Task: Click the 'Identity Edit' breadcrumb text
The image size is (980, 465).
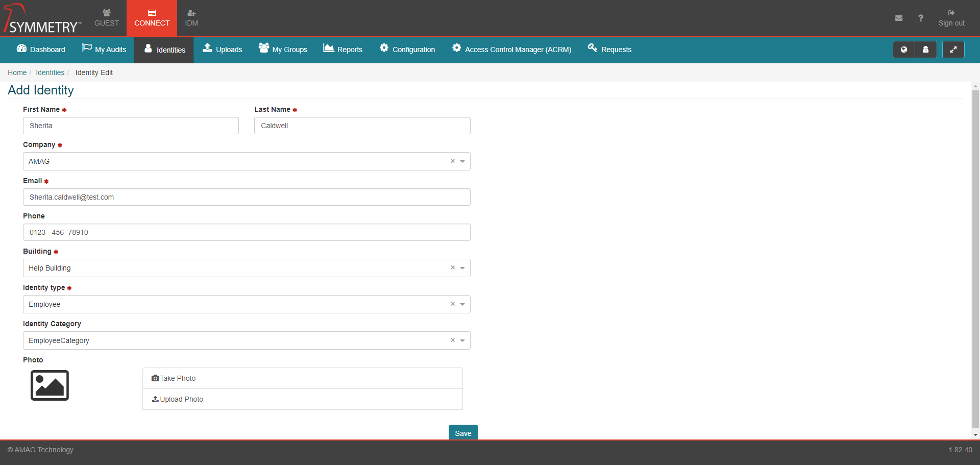Action: point(94,72)
